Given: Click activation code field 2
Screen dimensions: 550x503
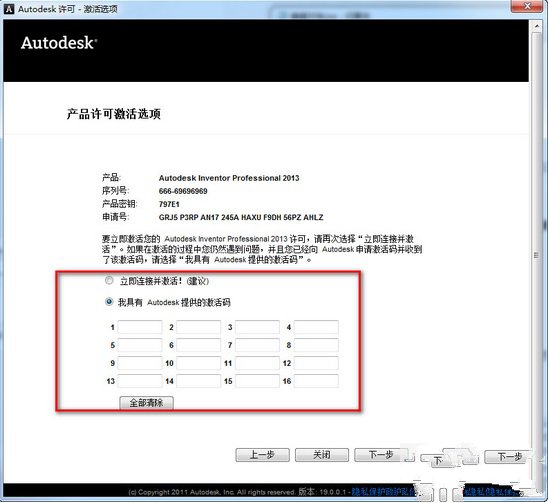Looking at the screenshot, I should [199, 327].
